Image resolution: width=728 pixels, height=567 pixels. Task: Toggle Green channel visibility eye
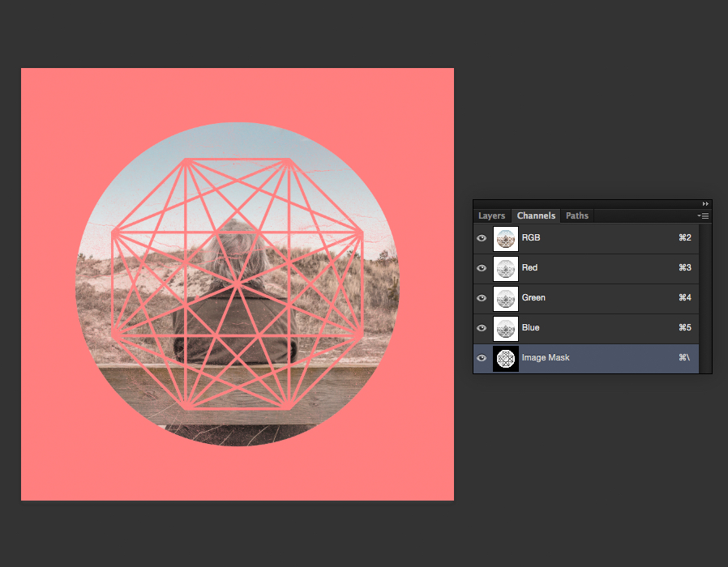(x=482, y=298)
